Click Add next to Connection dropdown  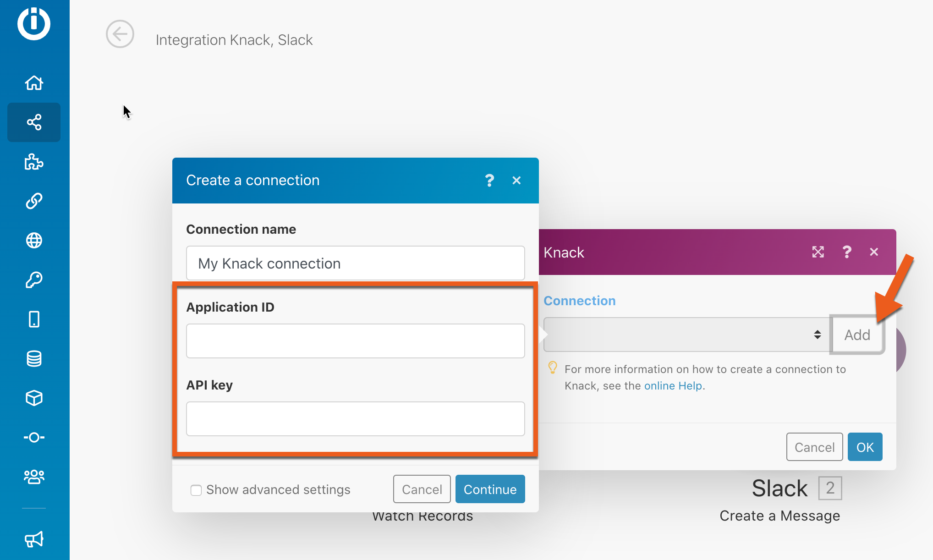[x=857, y=335]
